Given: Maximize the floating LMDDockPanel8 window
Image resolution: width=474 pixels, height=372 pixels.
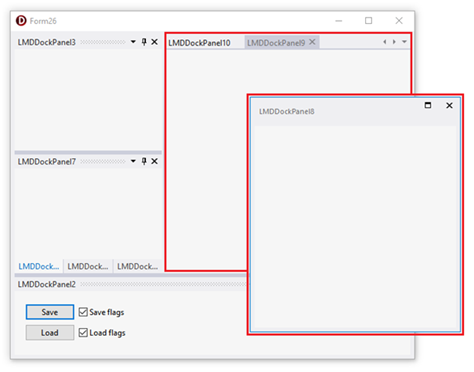Looking at the screenshot, I should pyautogui.click(x=428, y=105).
